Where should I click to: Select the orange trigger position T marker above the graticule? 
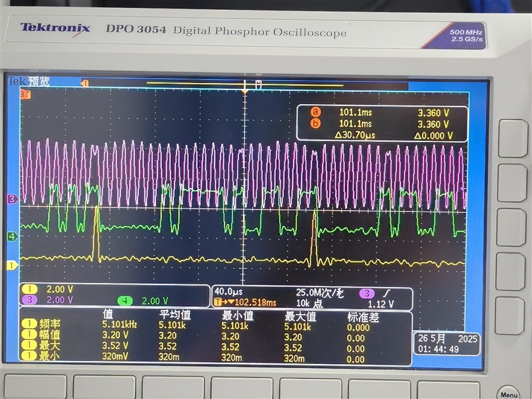click(85, 83)
